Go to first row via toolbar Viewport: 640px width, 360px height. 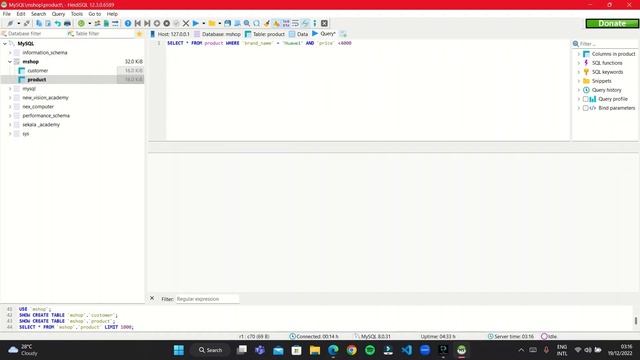pos(138,23)
